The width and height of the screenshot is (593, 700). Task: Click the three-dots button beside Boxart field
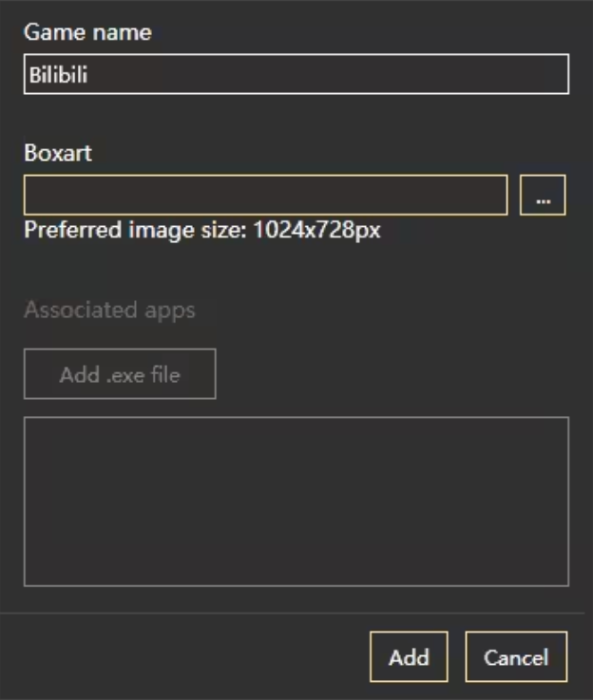point(543,196)
